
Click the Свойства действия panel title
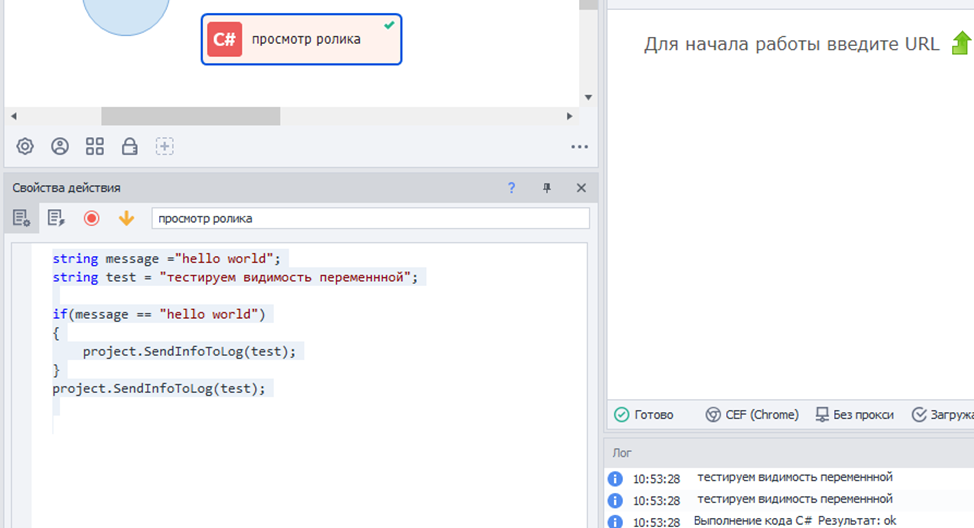pos(66,188)
